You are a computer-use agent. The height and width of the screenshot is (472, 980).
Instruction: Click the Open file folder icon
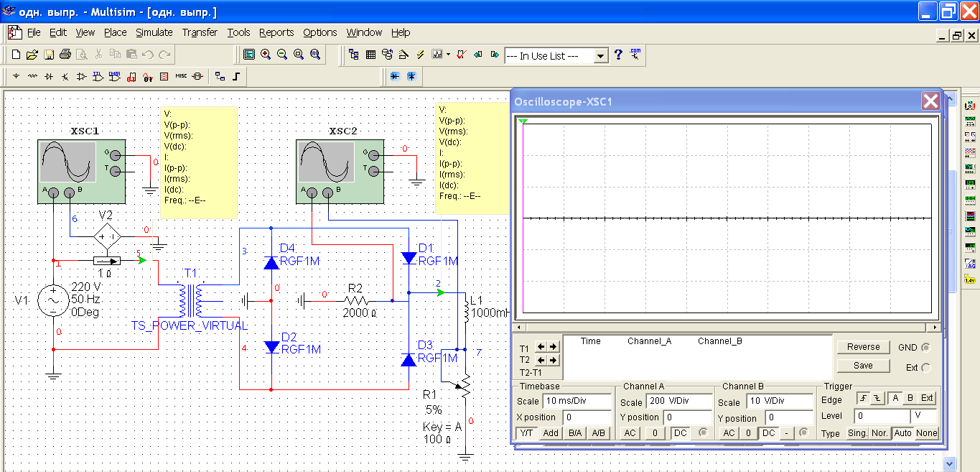[x=32, y=55]
